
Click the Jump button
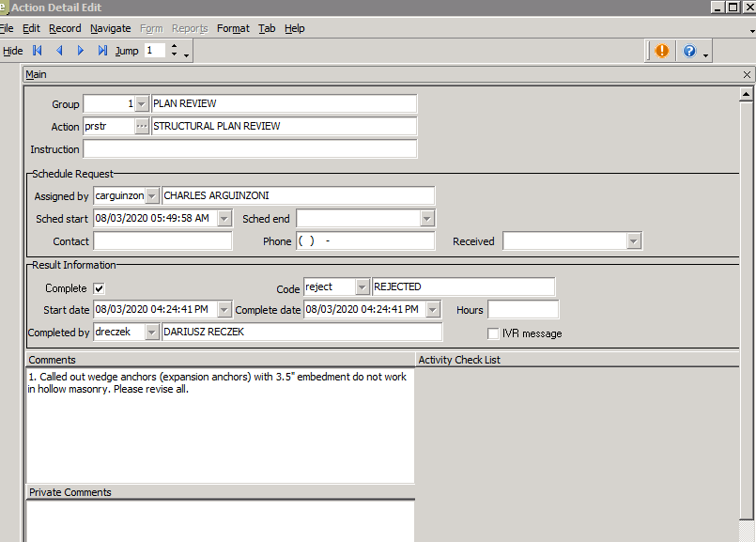(127, 51)
